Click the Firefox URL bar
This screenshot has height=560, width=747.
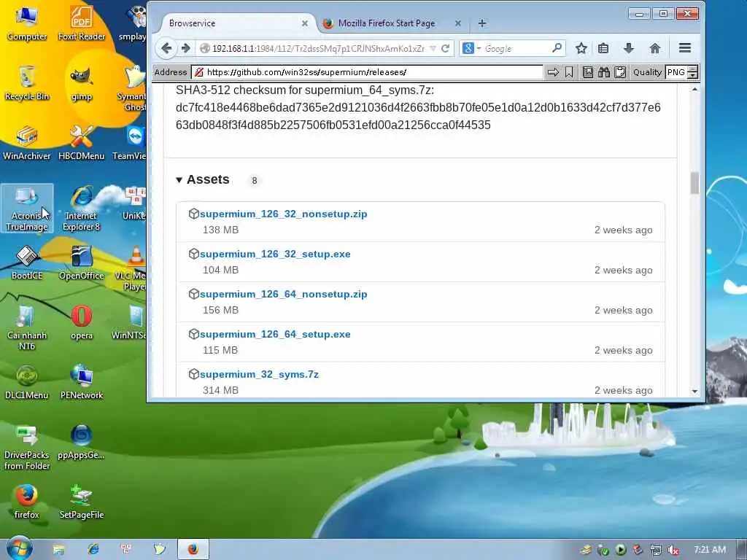(x=318, y=49)
